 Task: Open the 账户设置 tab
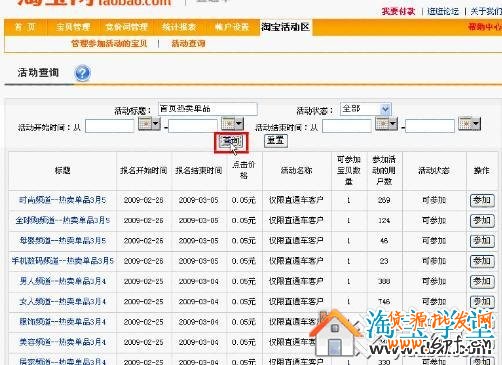pos(232,27)
